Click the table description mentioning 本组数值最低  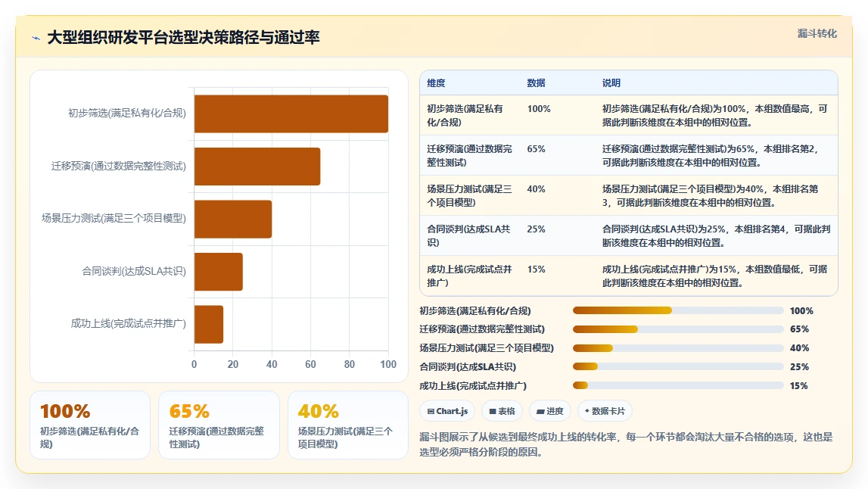pyautogui.click(x=714, y=276)
